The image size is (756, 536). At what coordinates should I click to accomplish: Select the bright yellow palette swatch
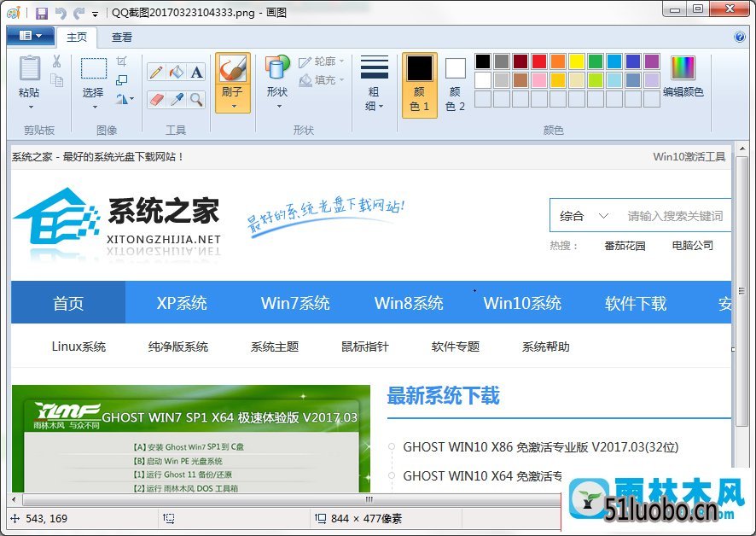(577, 61)
